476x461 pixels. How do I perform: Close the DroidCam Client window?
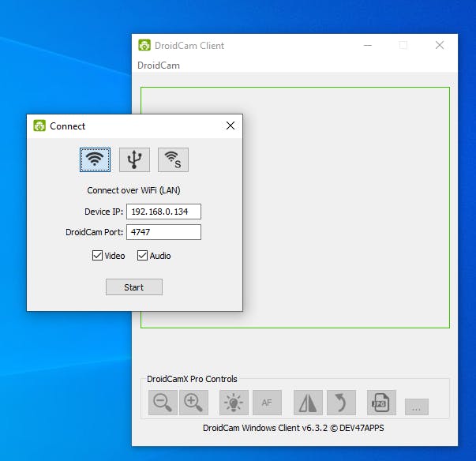pyautogui.click(x=440, y=45)
